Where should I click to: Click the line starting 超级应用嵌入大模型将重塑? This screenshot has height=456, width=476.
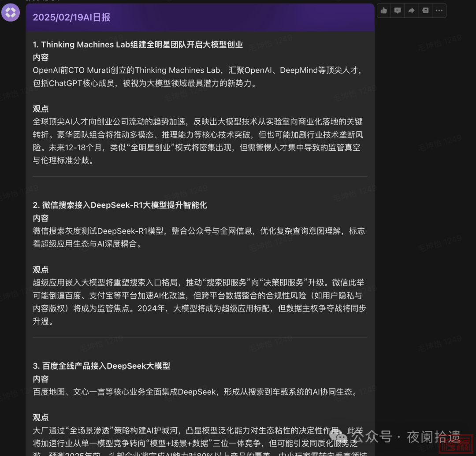(x=198, y=283)
